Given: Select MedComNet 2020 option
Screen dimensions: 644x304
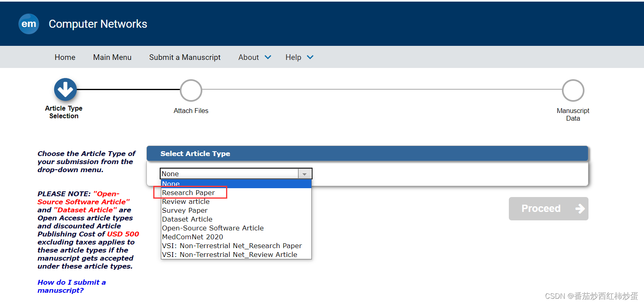Looking at the screenshot, I should [236, 237].
